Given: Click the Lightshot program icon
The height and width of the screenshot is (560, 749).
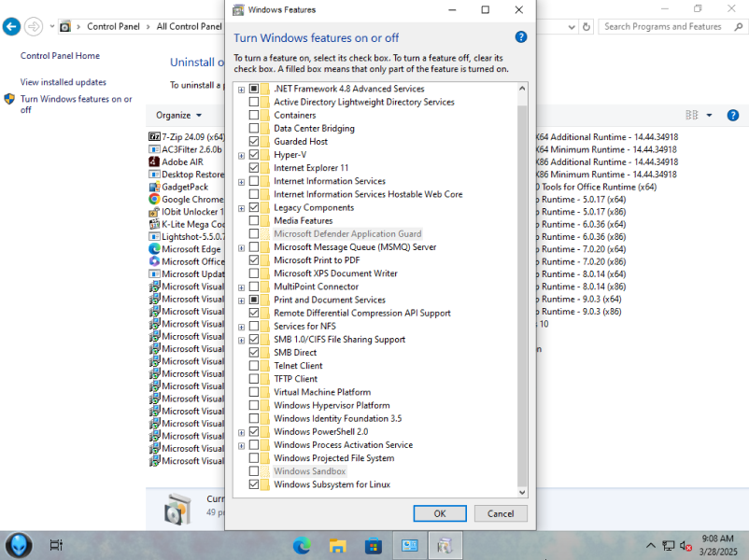Looking at the screenshot, I should pyautogui.click(x=154, y=236).
